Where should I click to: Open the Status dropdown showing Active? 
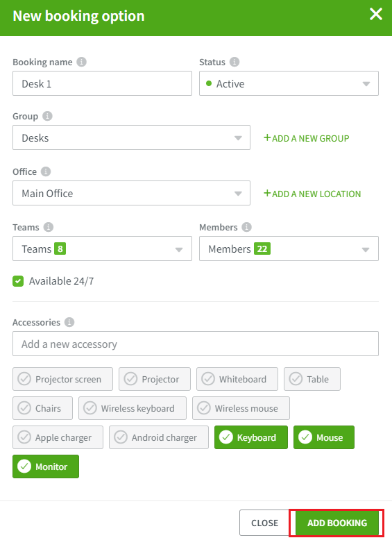click(x=289, y=84)
